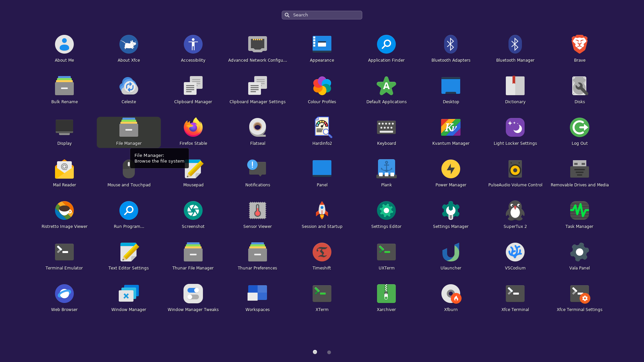Image resolution: width=644 pixels, height=362 pixels.
Task: Open PulseAudio Volume Control
Action: click(515, 174)
